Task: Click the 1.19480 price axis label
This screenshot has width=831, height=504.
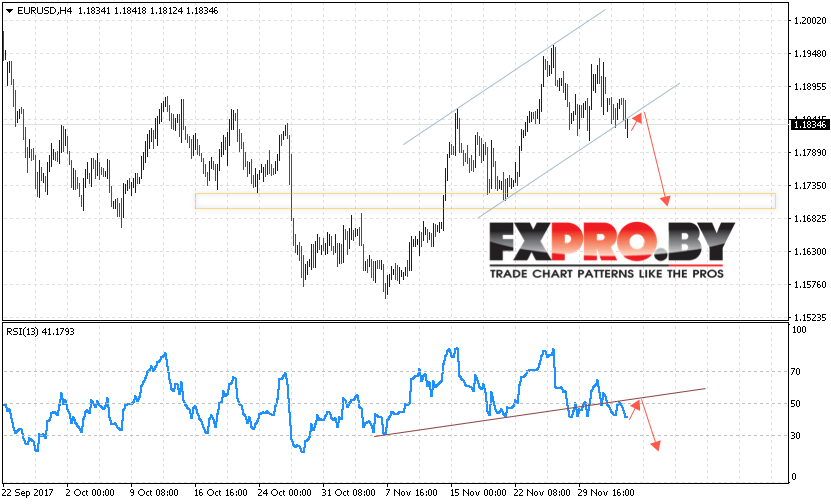Action: 810,54
